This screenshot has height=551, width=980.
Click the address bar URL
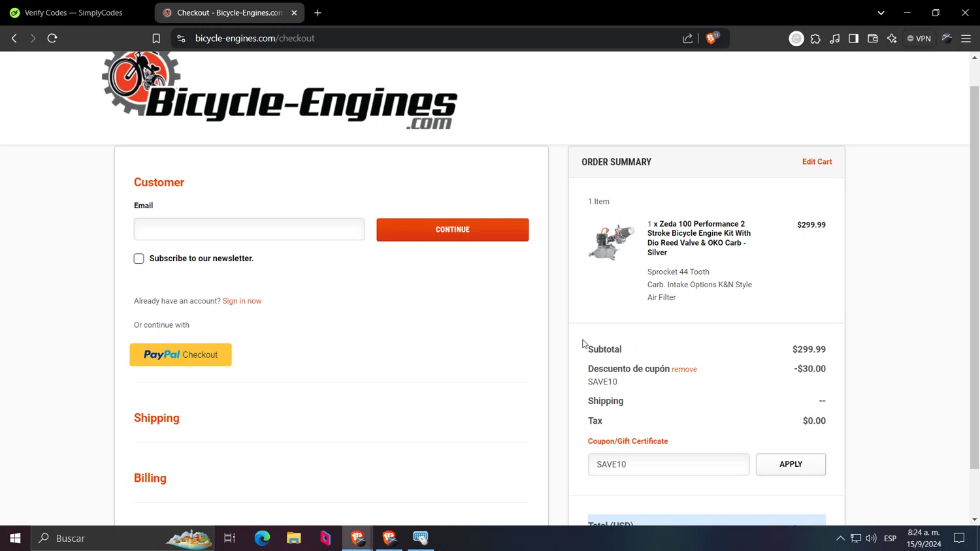point(255,39)
